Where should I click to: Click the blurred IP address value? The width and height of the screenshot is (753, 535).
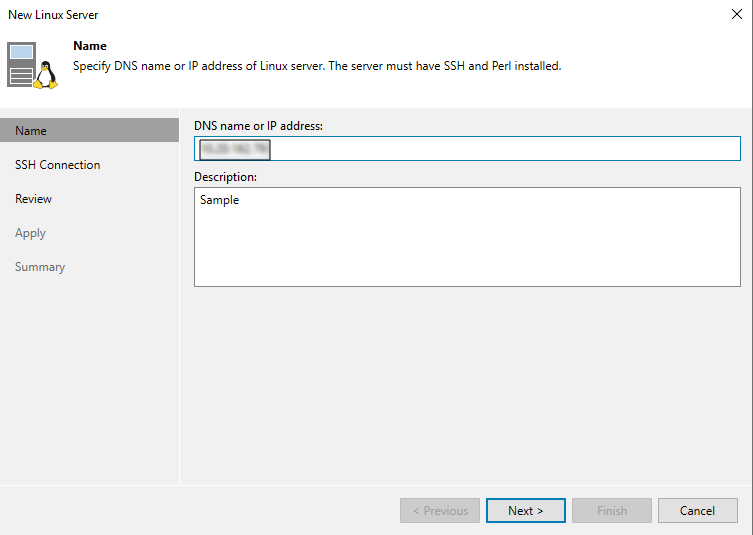click(235, 149)
